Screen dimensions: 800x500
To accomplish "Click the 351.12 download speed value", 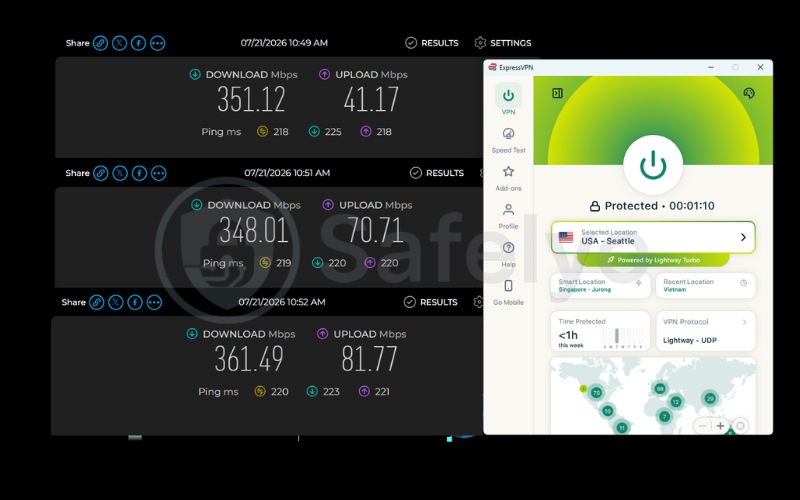I will (x=251, y=99).
